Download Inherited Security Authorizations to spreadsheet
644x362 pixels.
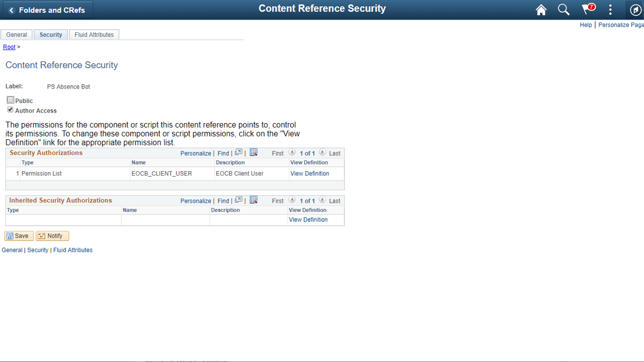pyautogui.click(x=254, y=200)
